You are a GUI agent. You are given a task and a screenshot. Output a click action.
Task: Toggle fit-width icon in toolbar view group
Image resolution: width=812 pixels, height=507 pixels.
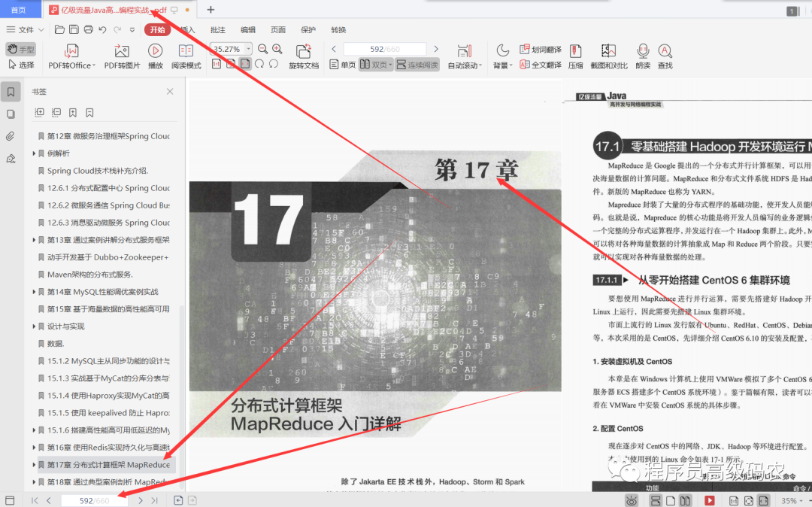pos(245,64)
